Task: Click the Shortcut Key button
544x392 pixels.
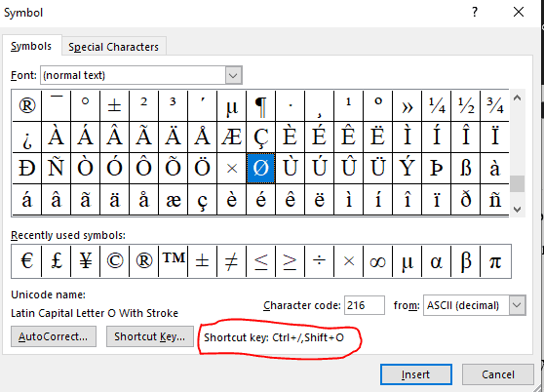Action: (x=150, y=336)
